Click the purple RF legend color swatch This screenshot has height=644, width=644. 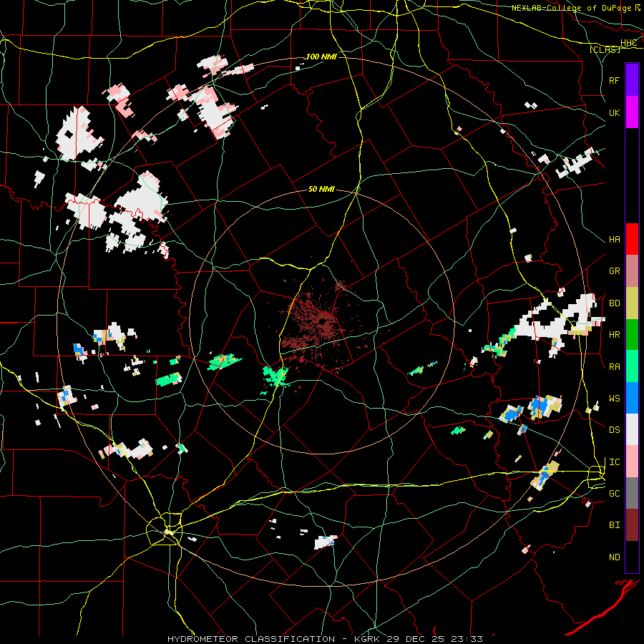(632, 80)
